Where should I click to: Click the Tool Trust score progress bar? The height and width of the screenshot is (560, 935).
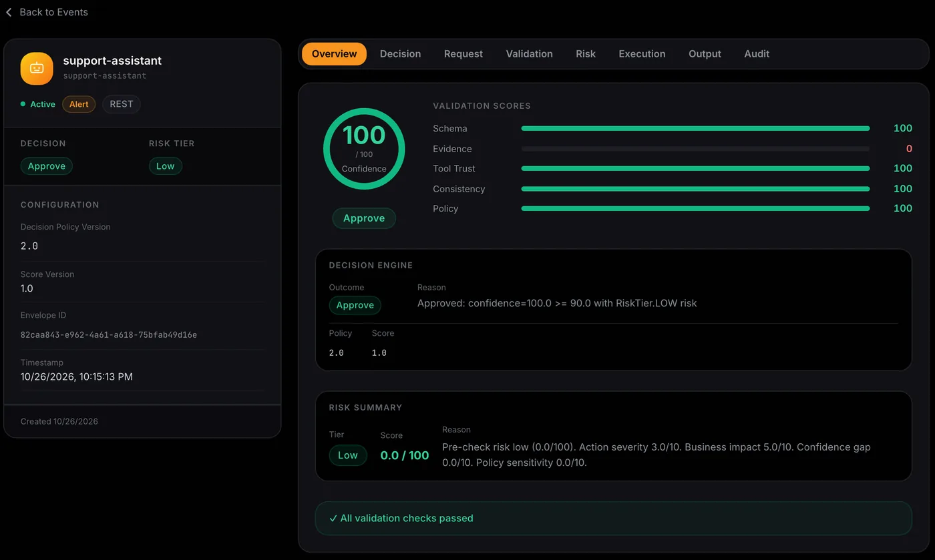695,168
